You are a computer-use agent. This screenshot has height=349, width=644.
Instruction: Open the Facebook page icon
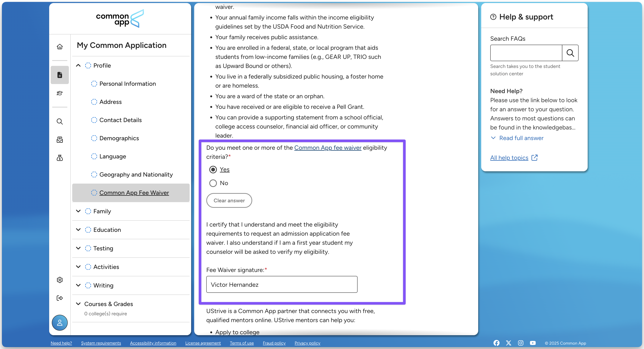(497, 343)
